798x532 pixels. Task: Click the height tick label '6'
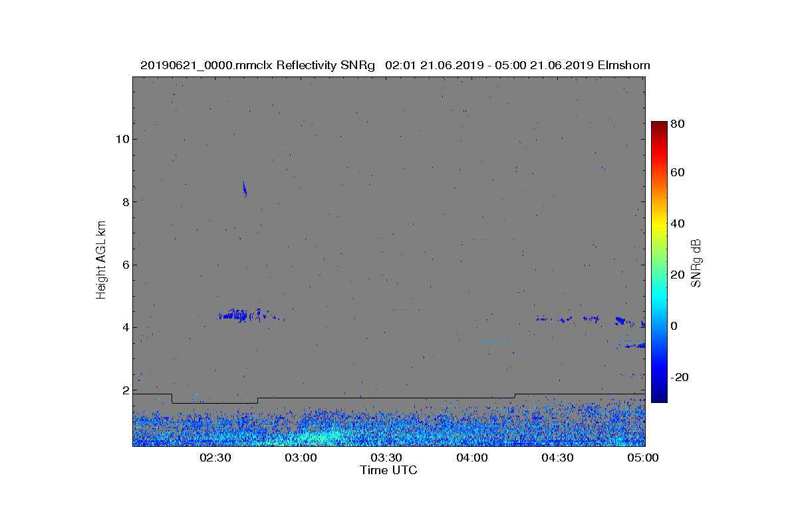click(125, 265)
